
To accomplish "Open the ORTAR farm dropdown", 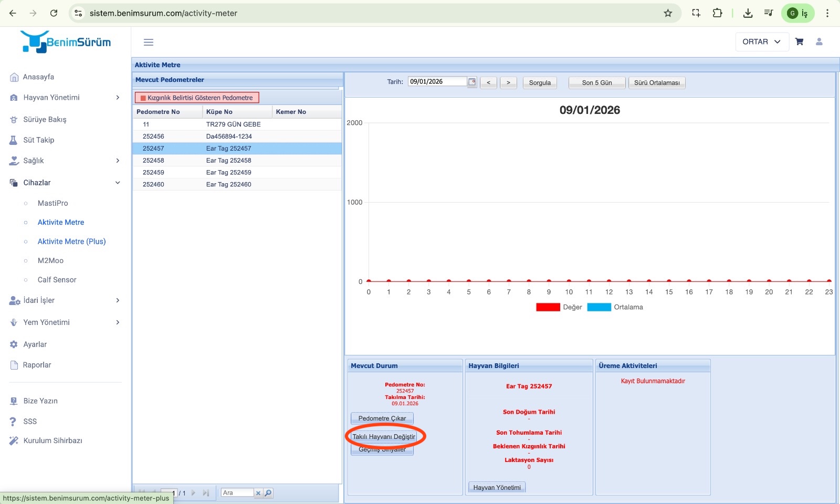I will tap(761, 41).
